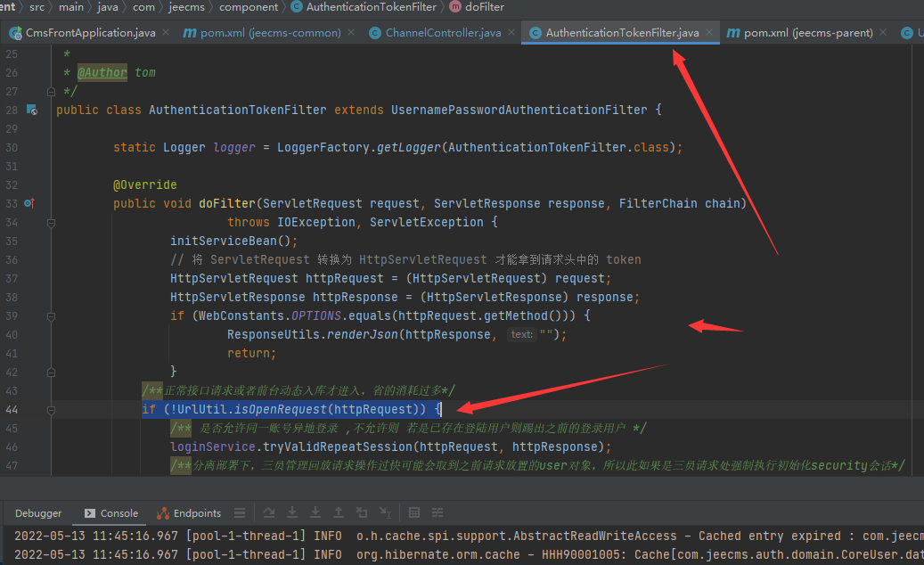
Task: Click the jeecms breadcrumb
Action: click(x=187, y=7)
